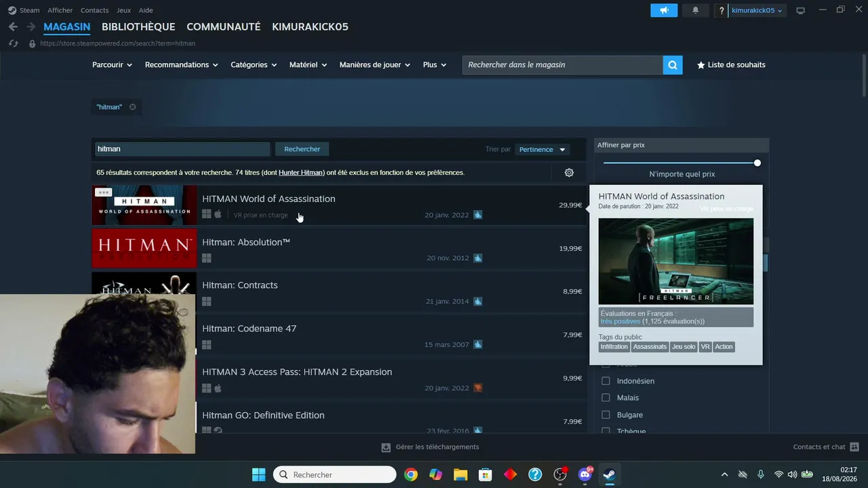
Task: Click the Rechercher dans le magasin field
Action: point(563,65)
